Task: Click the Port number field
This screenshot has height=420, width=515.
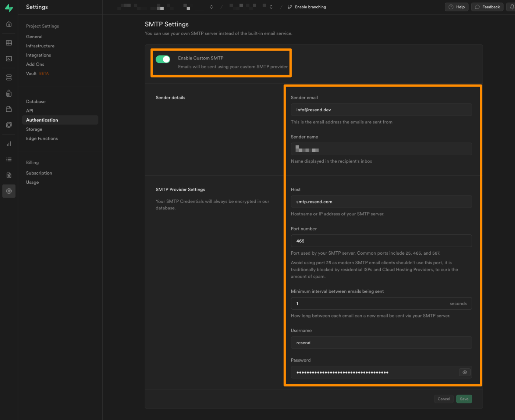Action: coord(381,241)
